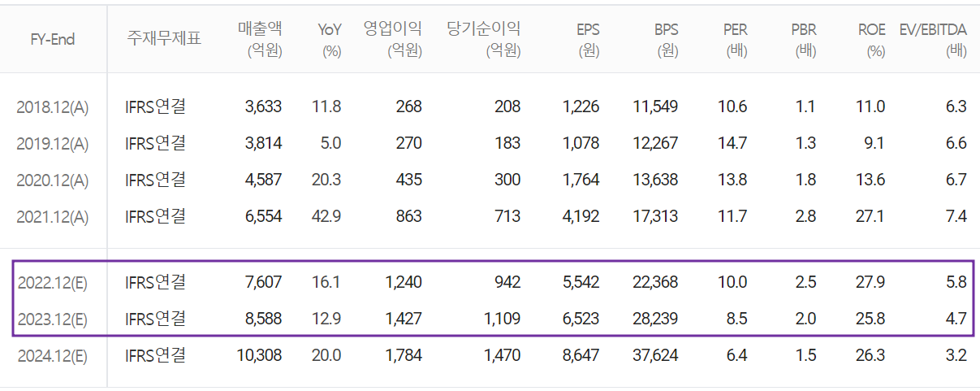
Task: Click the 2024.12(E) row label
Action: (x=53, y=356)
